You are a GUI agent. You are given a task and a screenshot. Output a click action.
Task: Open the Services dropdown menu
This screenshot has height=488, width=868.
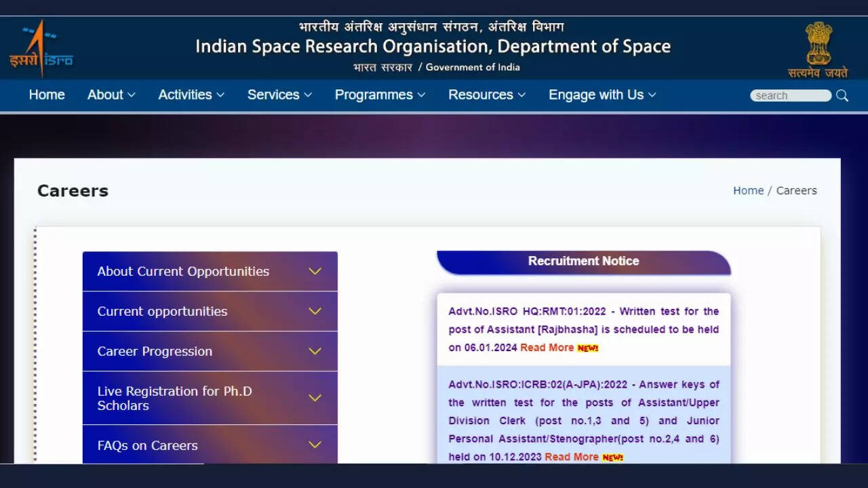(279, 95)
